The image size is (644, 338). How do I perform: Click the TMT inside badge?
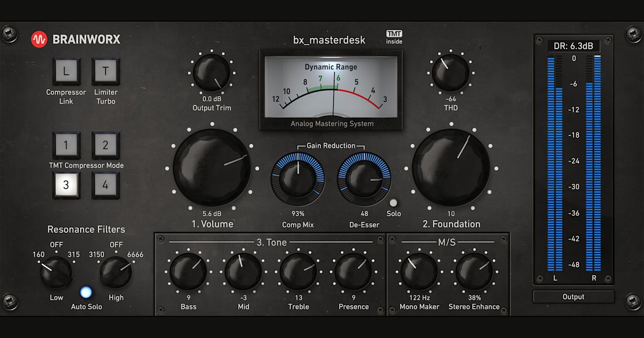point(394,37)
